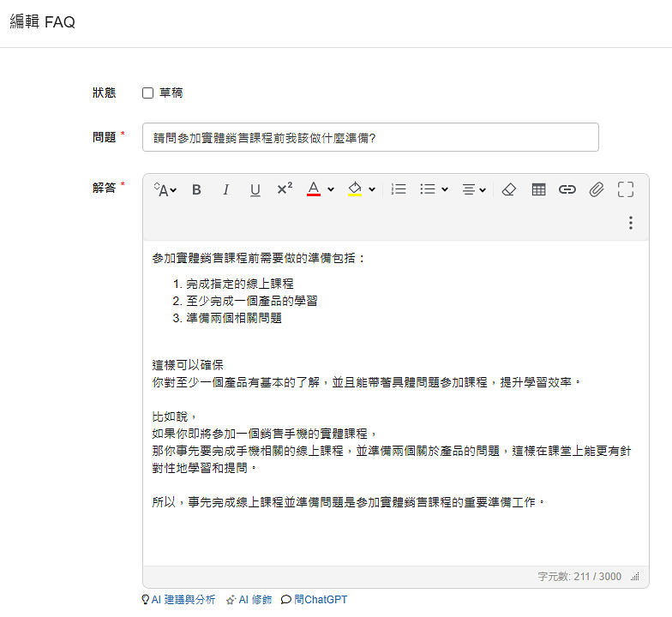
Task: Apply superscript formatting
Action: [x=285, y=189]
